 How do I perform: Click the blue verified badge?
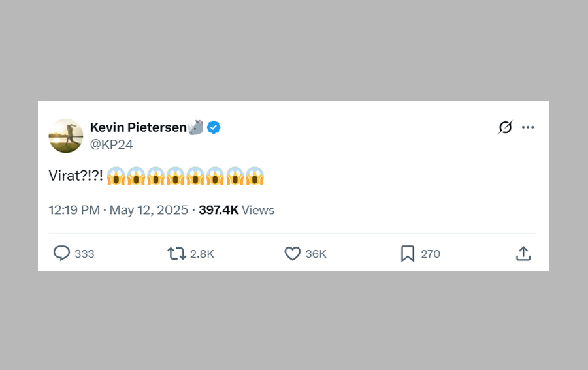coord(214,127)
